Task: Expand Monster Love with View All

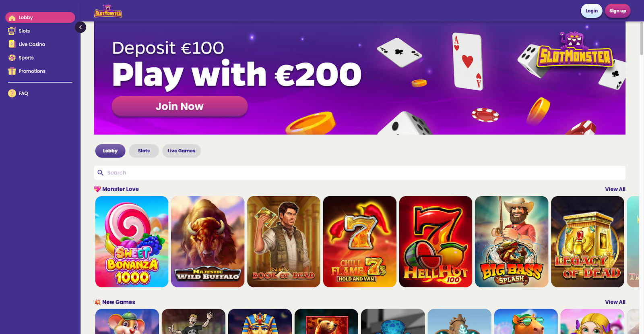Action: coord(615,189)
